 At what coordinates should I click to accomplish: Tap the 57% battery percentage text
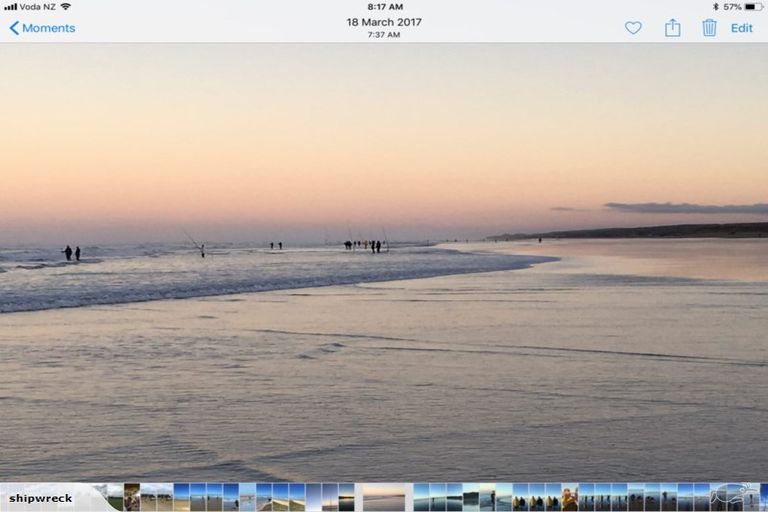pos(732,7)
